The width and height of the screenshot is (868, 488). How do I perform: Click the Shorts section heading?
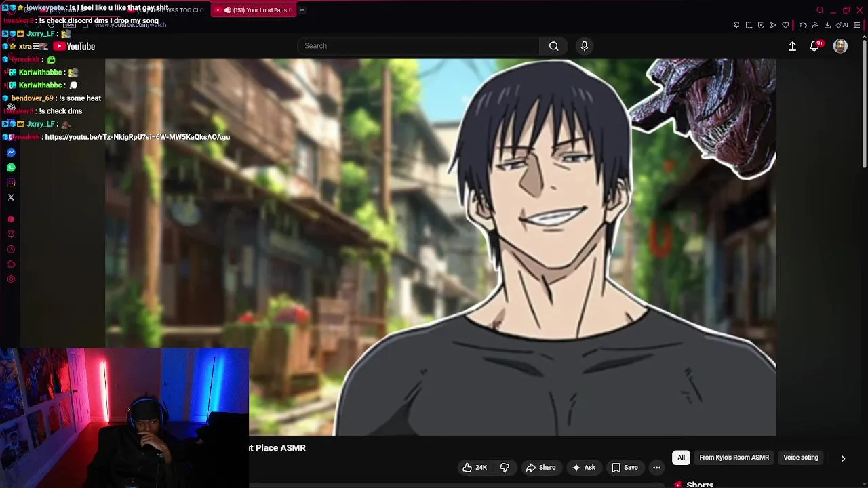pos(700,484)
